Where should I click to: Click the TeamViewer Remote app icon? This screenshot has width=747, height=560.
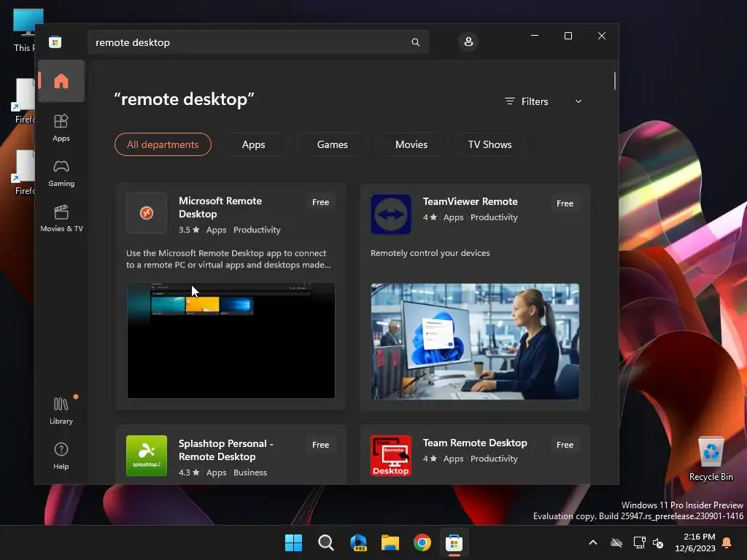(391, 214)
